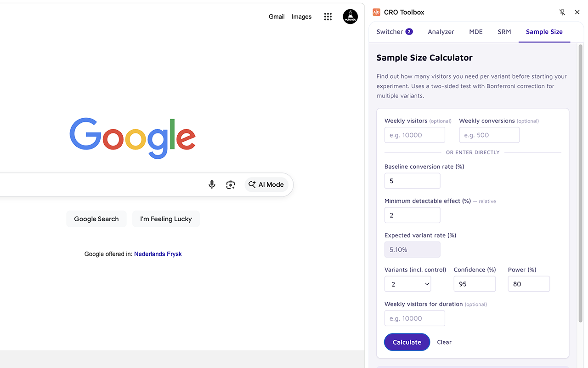This screenshot has height=368, width=588.
Task: Open the Google apps grid
Action: [x=328, y=17]
